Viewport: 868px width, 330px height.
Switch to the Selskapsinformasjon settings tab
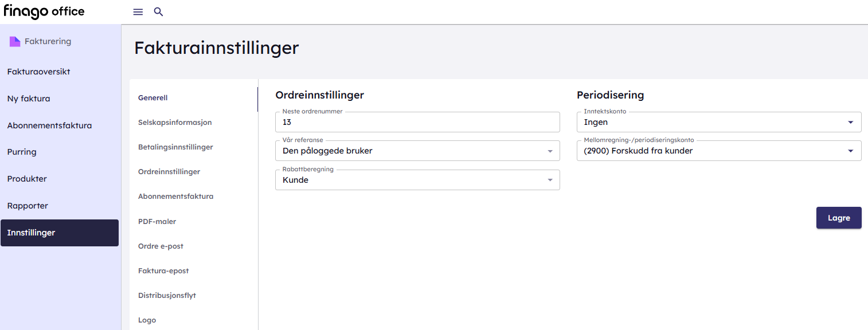[175, 123]
